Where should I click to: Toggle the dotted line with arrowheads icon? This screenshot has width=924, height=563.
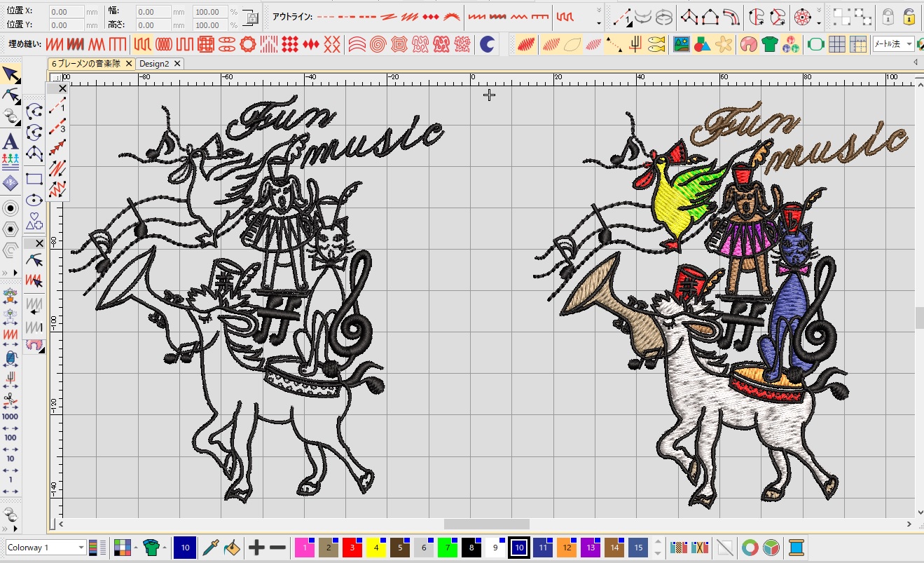tap(614, 45)
